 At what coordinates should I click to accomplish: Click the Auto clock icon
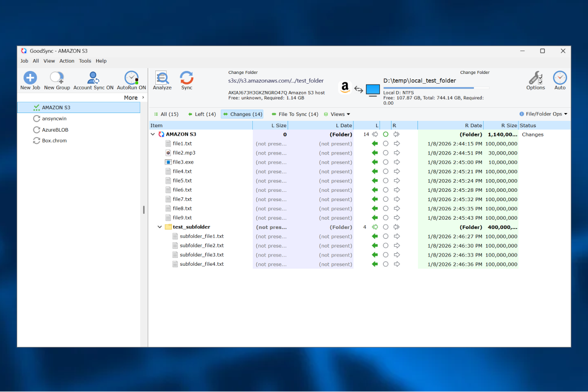coord(560,78)
